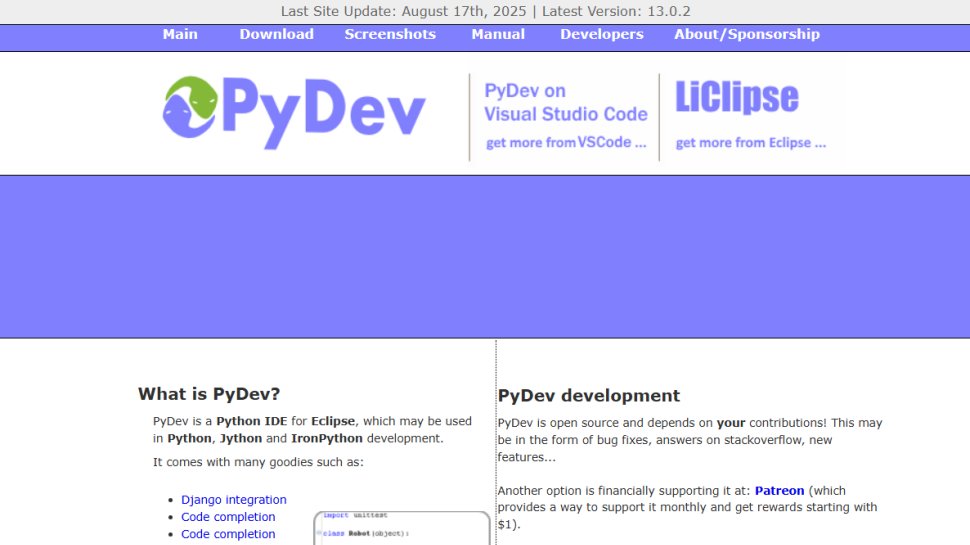Open the Manual page

pos(498,35)
